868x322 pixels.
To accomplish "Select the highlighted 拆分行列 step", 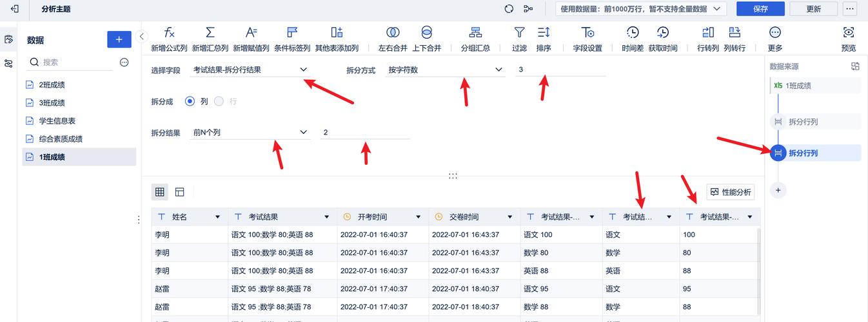I will pos(815,153).
